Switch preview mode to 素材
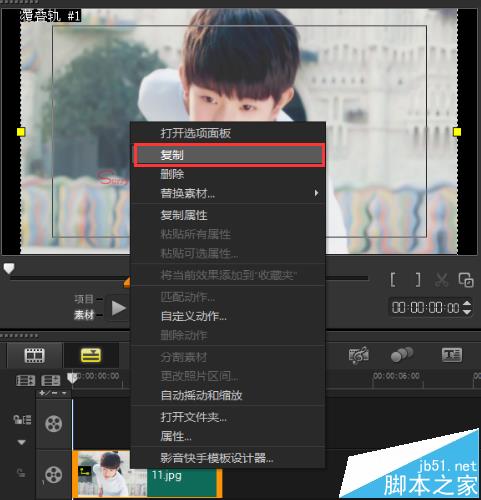 84,315
